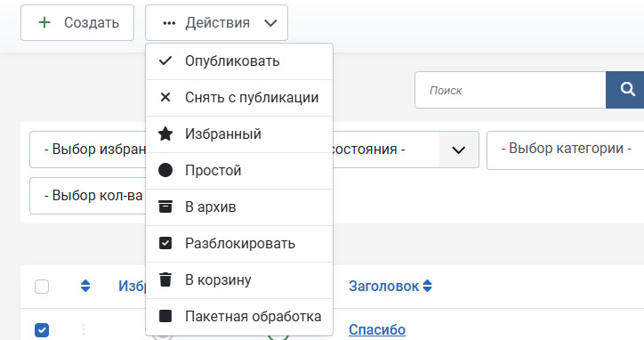Sort by ordering arrows in table header
The image size is (644, 340).
(x=85, y=286)
